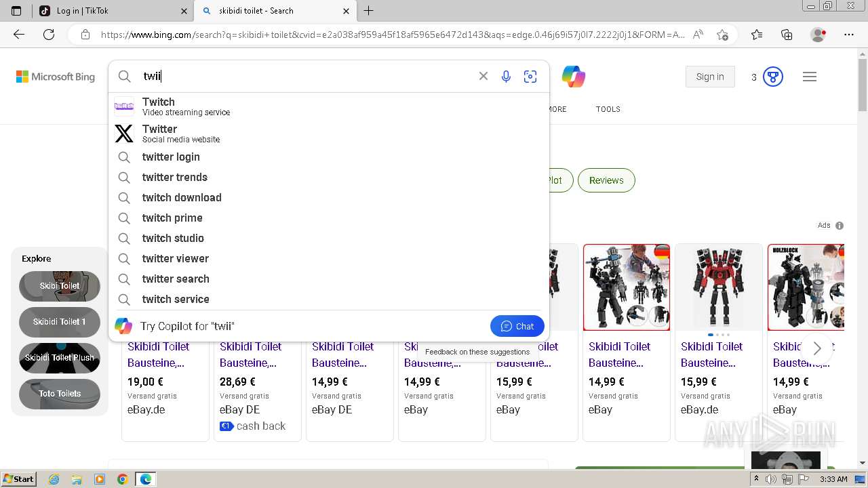Open Tab actions menu icon
Image resolution: width=868 pixels, height=488 pixels.
16,11
